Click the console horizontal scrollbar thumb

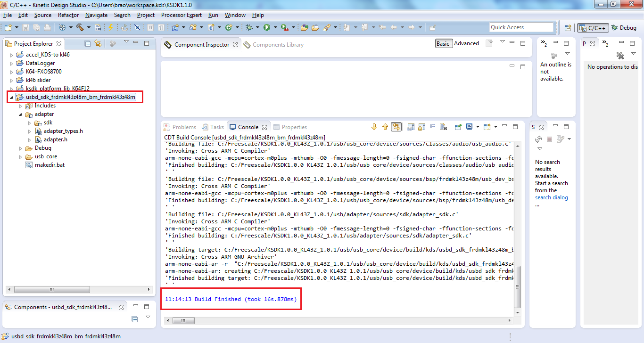(x=183, y=321)
